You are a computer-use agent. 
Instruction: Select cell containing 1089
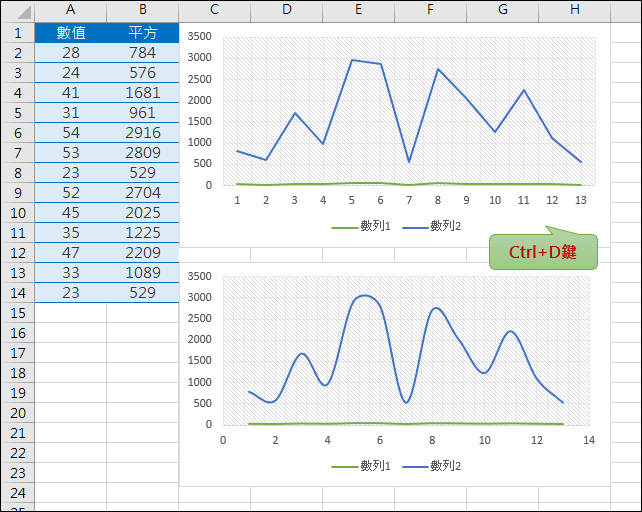click(142, 273)
